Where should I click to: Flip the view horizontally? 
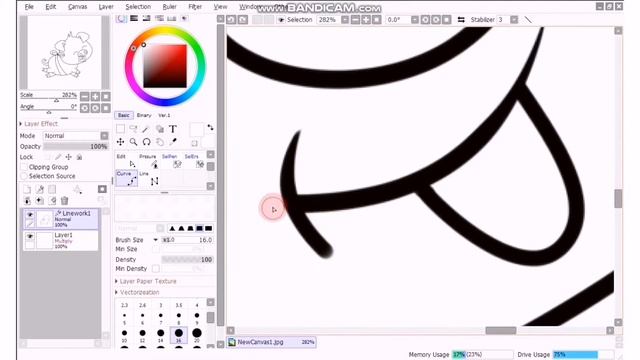pyautogui.click(x=461, y=20)
